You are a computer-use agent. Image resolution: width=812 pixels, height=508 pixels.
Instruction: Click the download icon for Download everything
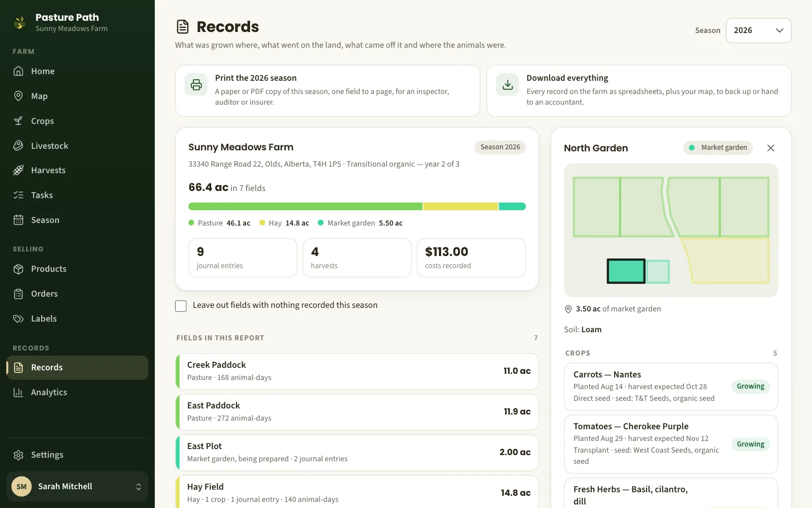pos(507,85)
